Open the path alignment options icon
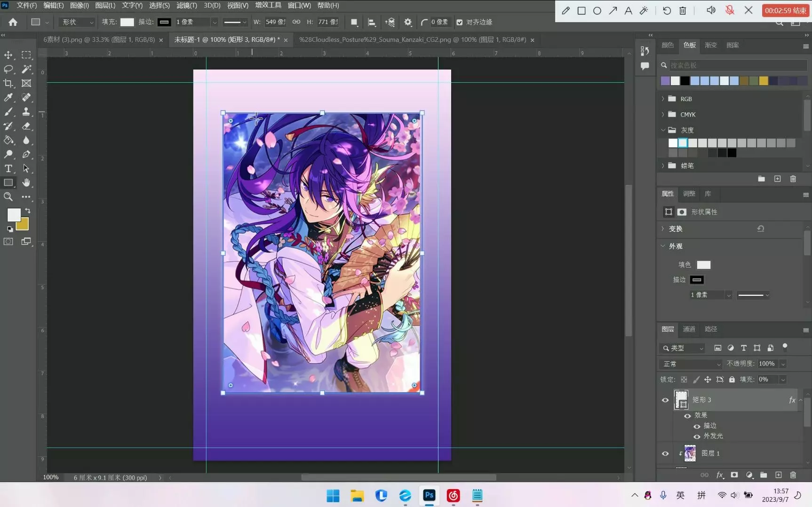The height and width of the screenshot is (507, 812). (x=372, y=22)
